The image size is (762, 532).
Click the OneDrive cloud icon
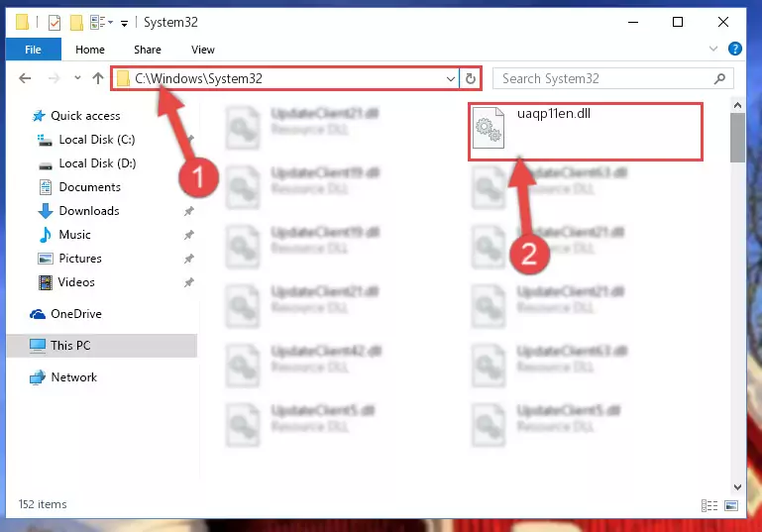coord(38,314)
